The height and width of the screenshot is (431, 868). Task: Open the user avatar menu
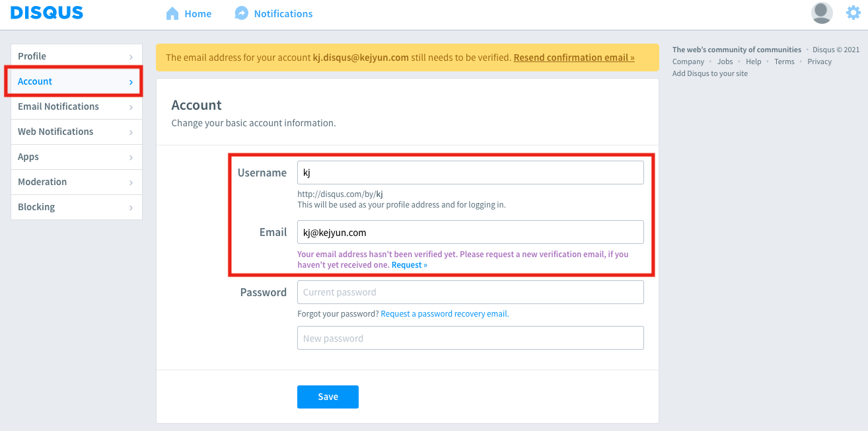click(x=822, y=13)
